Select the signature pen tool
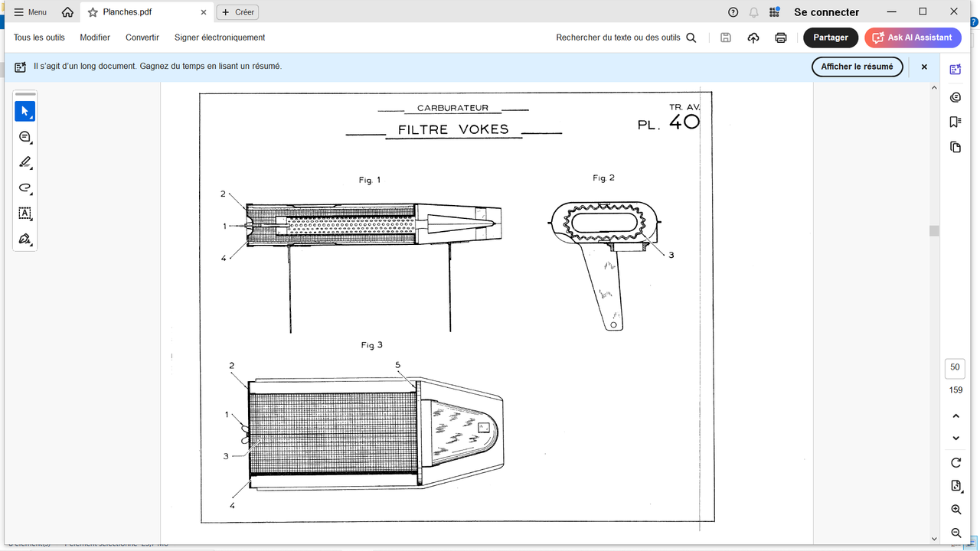The width and height of the screenshot is (980, 551). tap(24, 239)
